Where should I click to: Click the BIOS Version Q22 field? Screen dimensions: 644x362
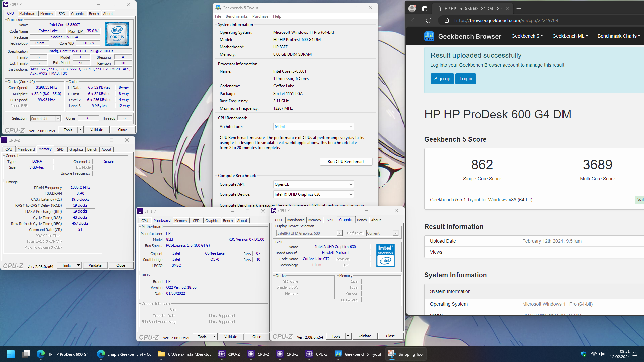(x=215, y=288)
